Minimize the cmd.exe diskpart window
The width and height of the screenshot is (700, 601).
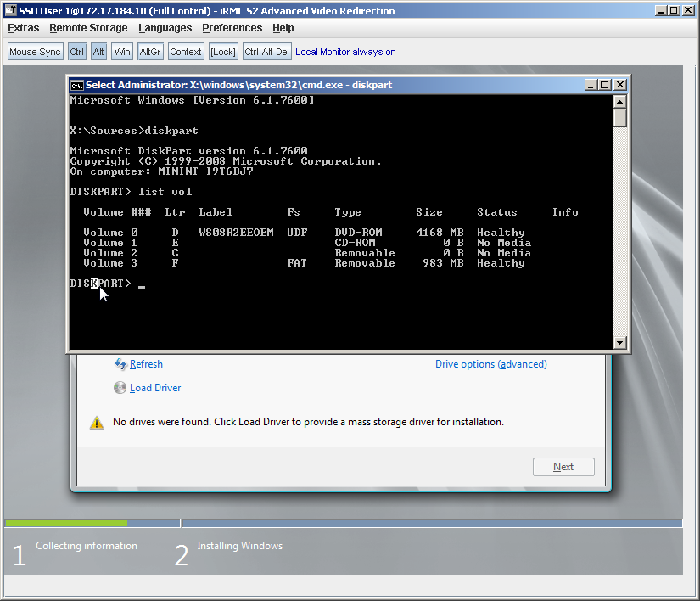(591, 85)
